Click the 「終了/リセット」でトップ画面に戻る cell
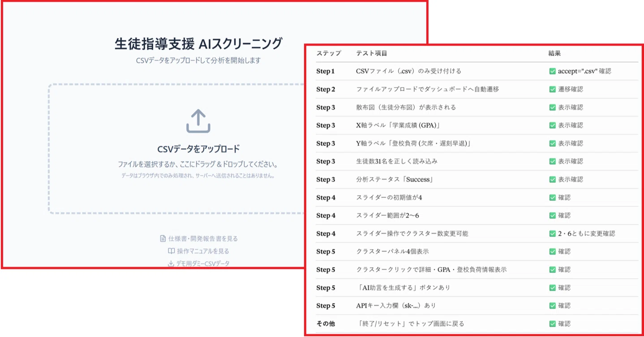The image size is (644, 337). (x=410, y=324)
